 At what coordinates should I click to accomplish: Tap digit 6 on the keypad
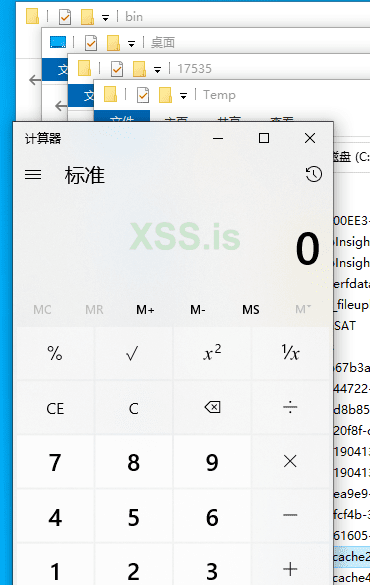(212, 517)
